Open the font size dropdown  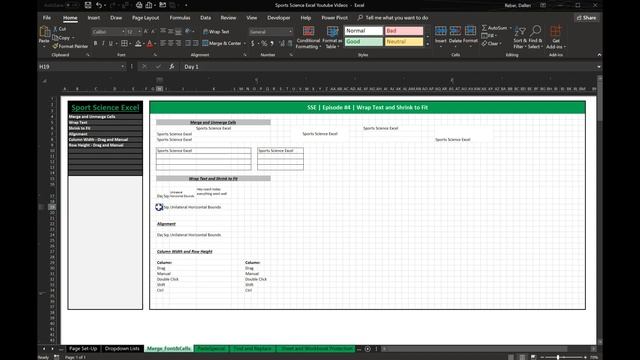tap(139, 32)
